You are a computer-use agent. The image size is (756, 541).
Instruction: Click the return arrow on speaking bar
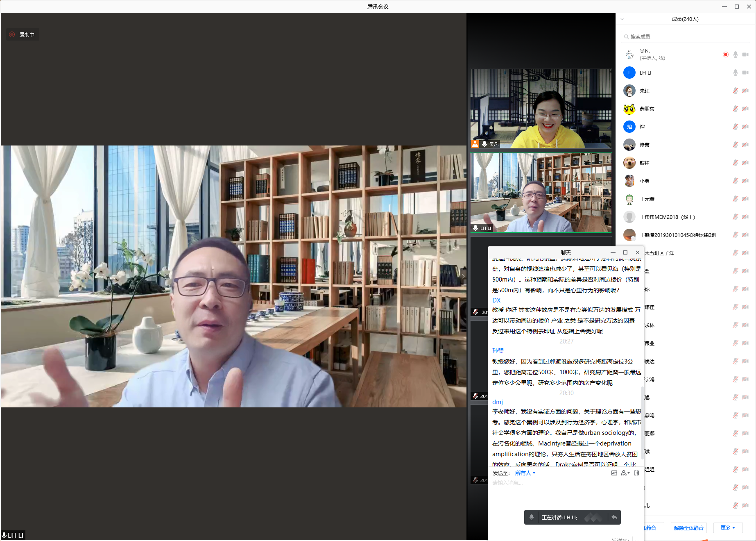tap(614, 517)
